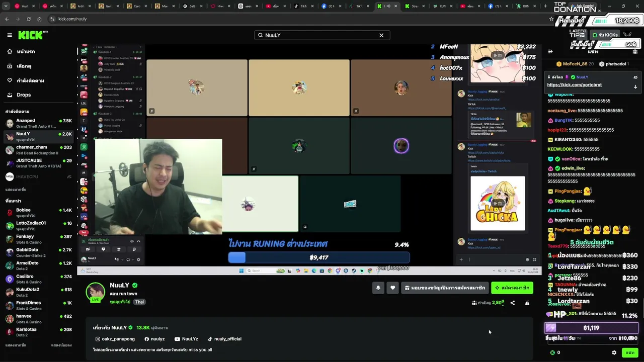Open a new browser tab
644x362 pixels.
point(545,6)
